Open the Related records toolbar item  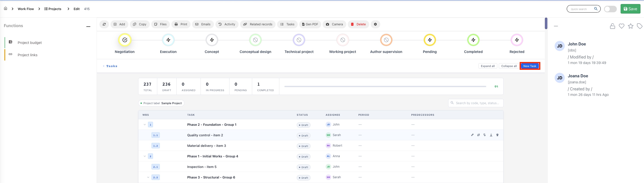pos(258,24)
